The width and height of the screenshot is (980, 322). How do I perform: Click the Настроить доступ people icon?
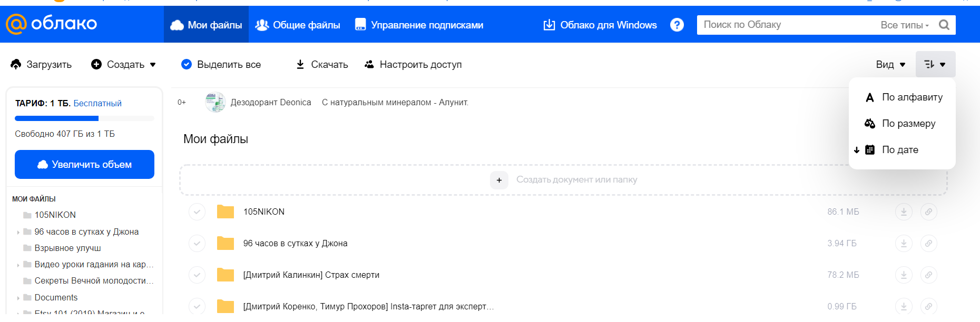click(x=369, y=64)
